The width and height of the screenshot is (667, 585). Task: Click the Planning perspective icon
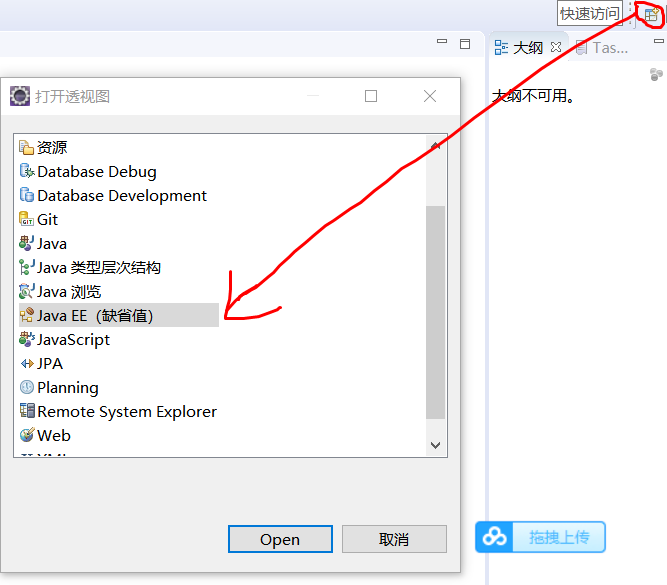tap(26, 387)
